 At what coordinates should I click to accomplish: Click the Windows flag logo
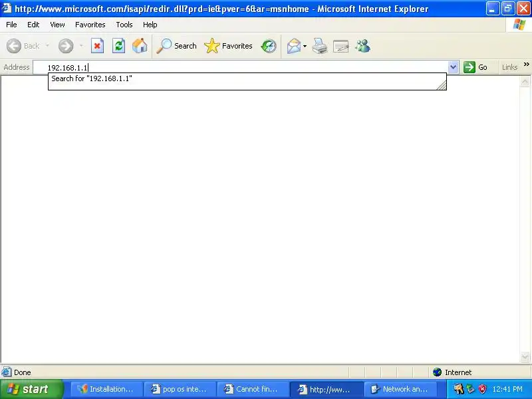point(519,25)
